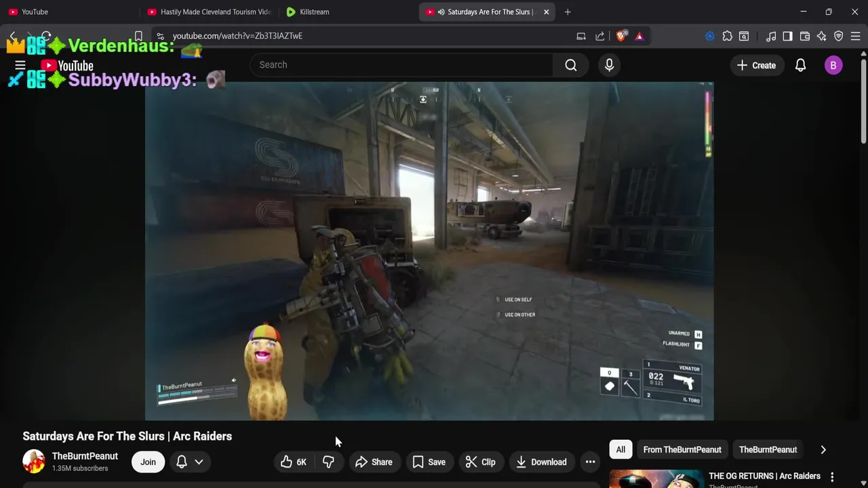The height and width of the screenshot is (488, 868).
Task: Click the Create button
Action: click(x=756, y=65)
